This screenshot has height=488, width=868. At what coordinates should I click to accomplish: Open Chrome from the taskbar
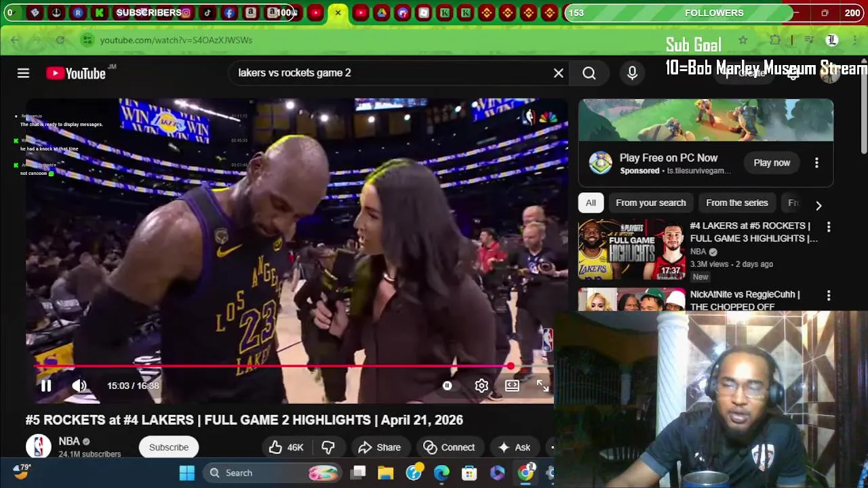coord(526,473)
